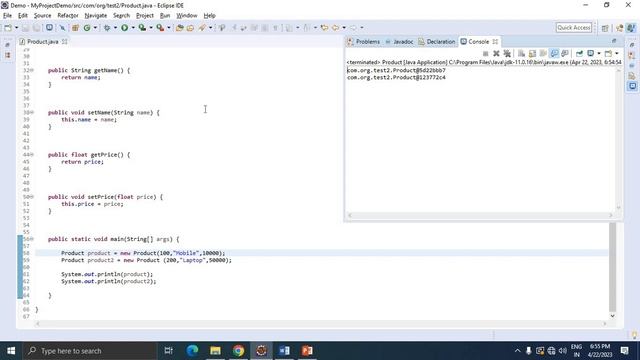Open the Project menu

point(144,16)
